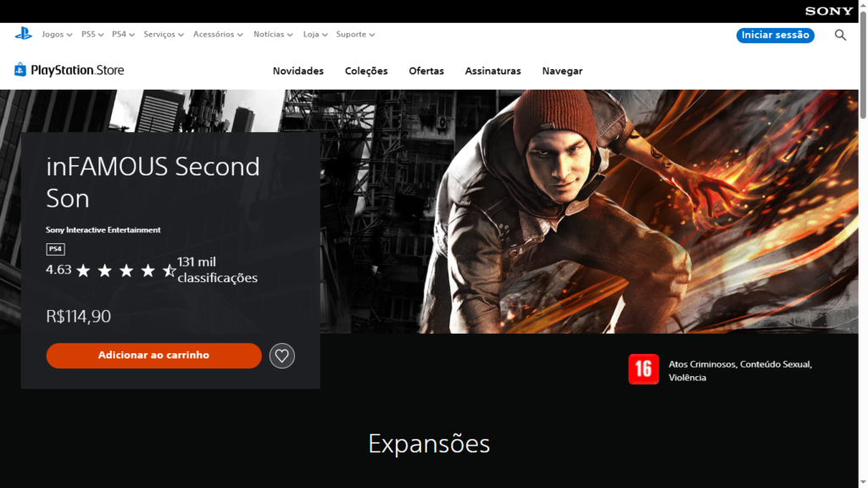
Task: Click the vertical scrollbar thumb
Action: tap(863, 64)
